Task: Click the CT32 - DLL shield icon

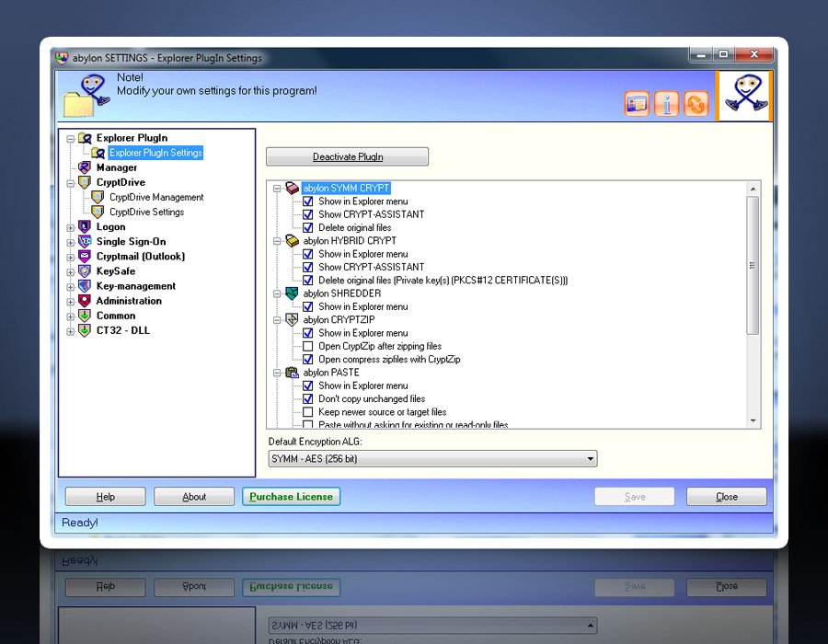Action: tap(85, 330)
